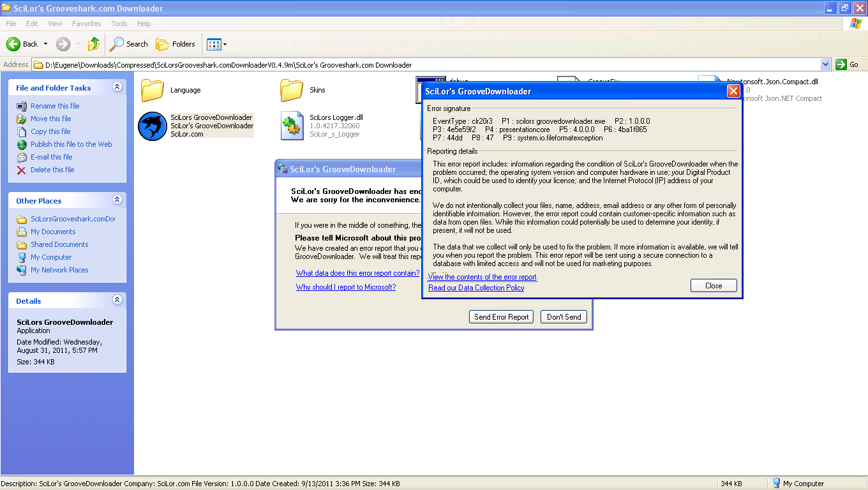Close error details dialog with red X
868x490 pixels.
click(733, 91)
